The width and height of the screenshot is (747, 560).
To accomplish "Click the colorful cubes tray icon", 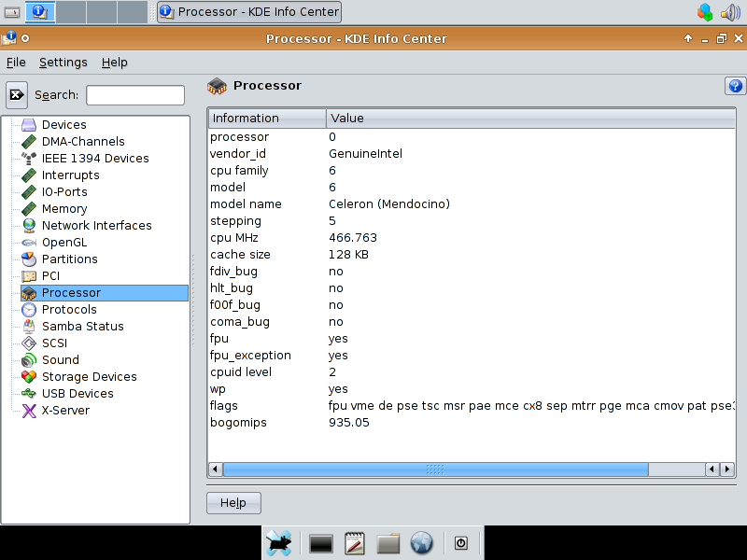I will [x=705, y=12].
